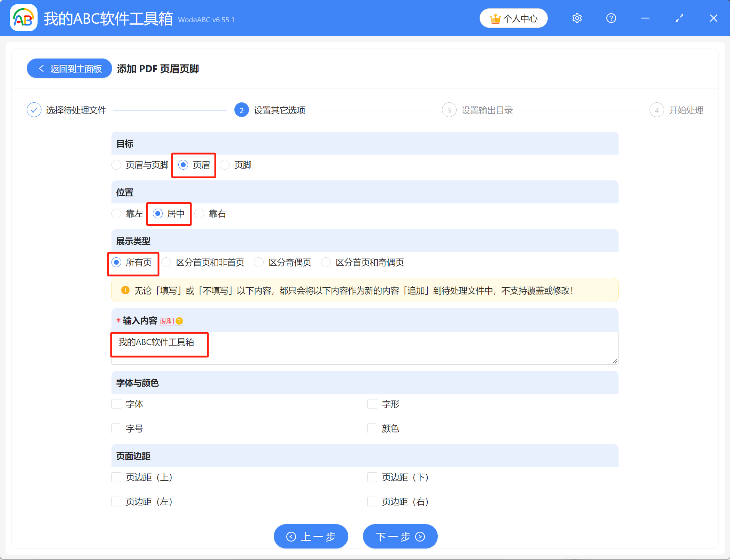Click the 下一步 button
730x560 pixels.
400,536
